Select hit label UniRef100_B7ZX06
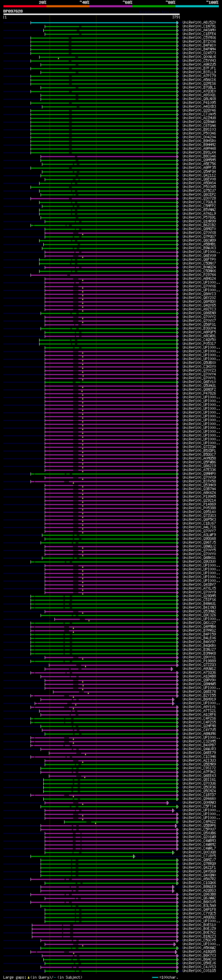 (x=199, y=41)
